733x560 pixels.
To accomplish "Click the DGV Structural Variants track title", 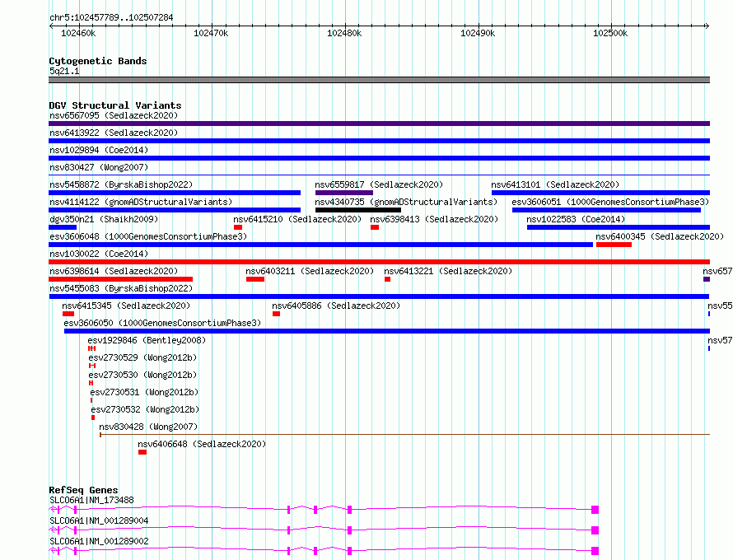I will tap(115, 105).
